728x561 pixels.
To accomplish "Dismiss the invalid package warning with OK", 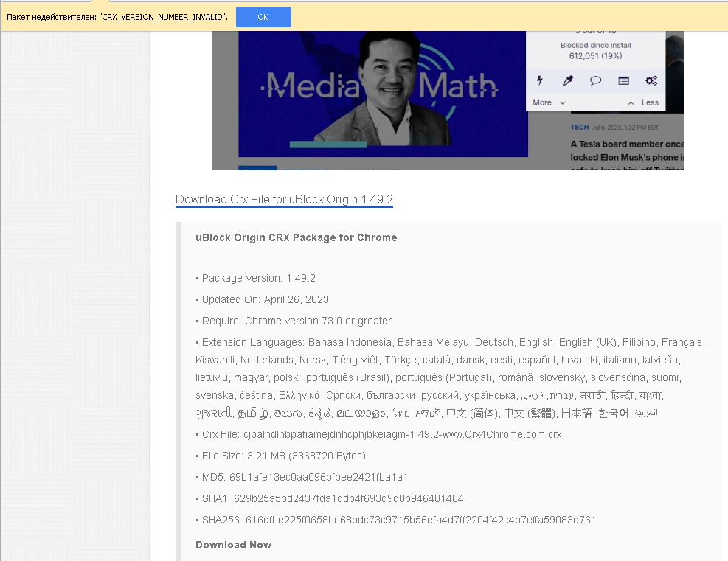I will (263, 17).
